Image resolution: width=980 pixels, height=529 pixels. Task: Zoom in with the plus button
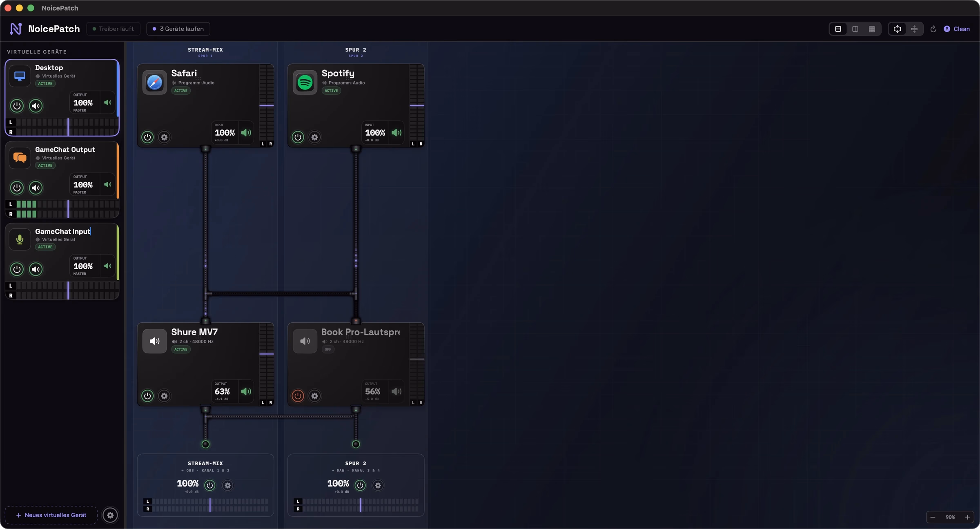click(x=967, y=517)
